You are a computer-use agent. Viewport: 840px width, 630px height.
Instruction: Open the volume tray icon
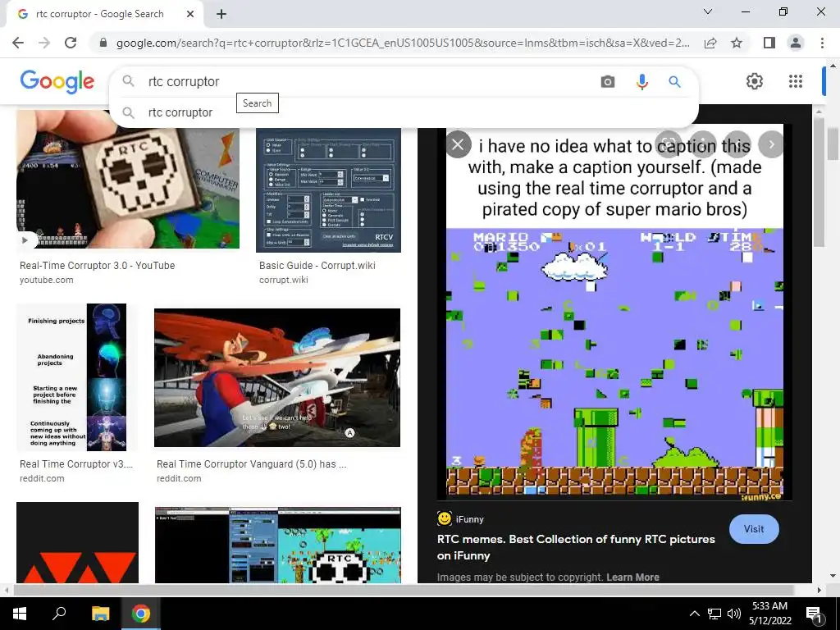(x=734, y=614)
